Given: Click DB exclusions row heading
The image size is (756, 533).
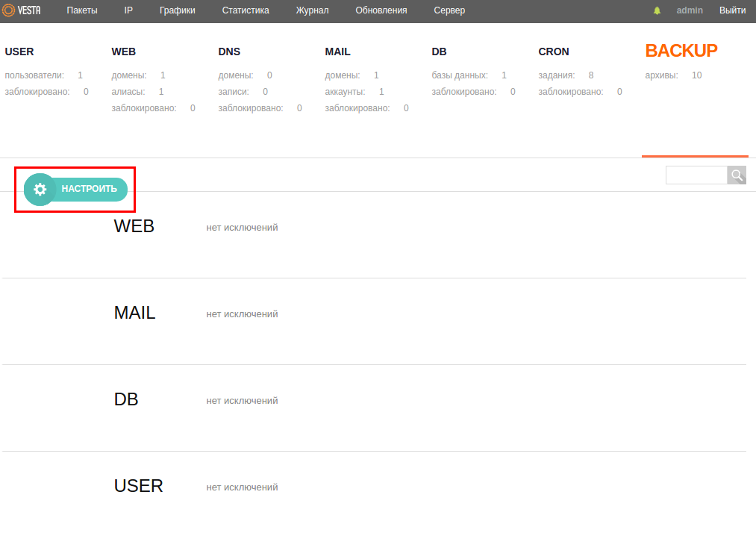Looking at the screenshot, I should click(x=126, y=399).
